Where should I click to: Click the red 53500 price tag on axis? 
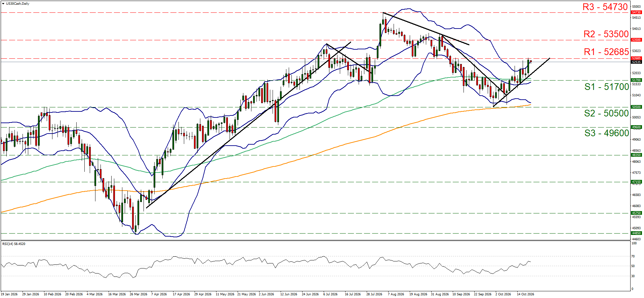pos(637,40)
